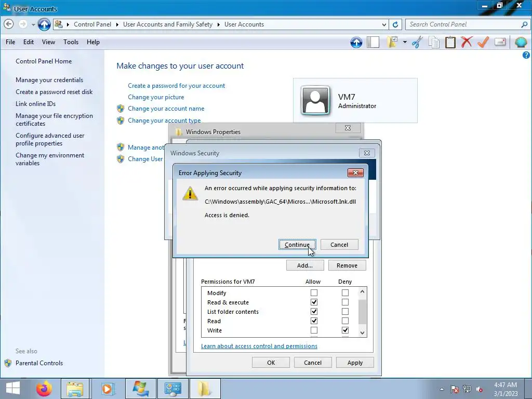
Task: Open the File menu
Action: click(x=10, y=42)
